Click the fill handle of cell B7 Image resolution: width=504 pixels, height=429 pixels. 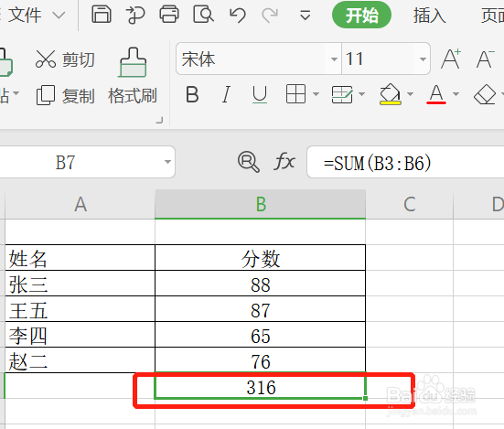(366, 399)
